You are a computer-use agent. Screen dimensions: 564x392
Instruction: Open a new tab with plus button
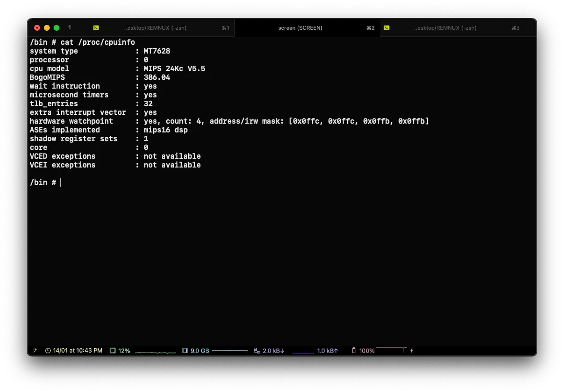(x=531, y=28)
